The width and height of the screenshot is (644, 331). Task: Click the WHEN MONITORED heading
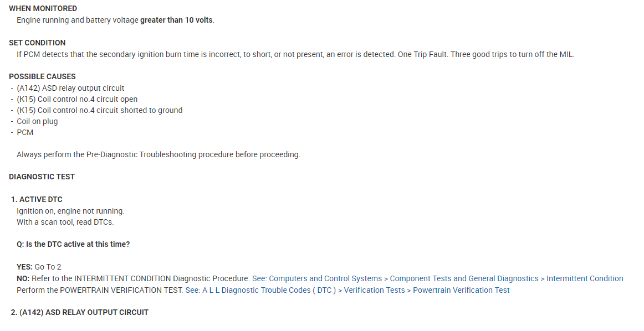[43, 9]
